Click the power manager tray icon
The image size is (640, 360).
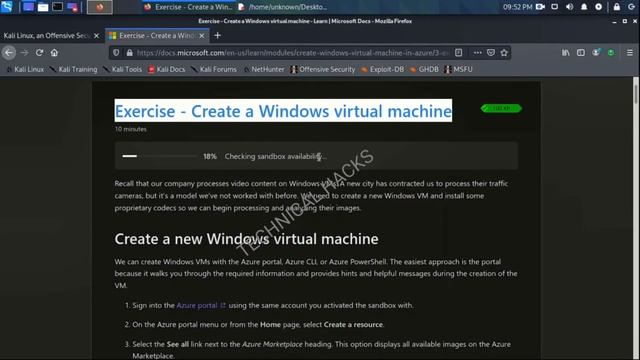pyautogui.click(x=598, y=7)
